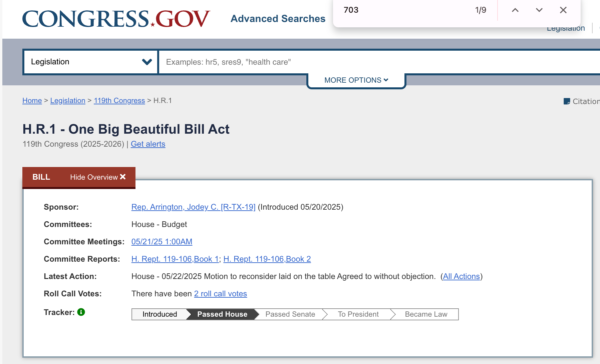Click Get alerts for this bill

coord(148,144)
